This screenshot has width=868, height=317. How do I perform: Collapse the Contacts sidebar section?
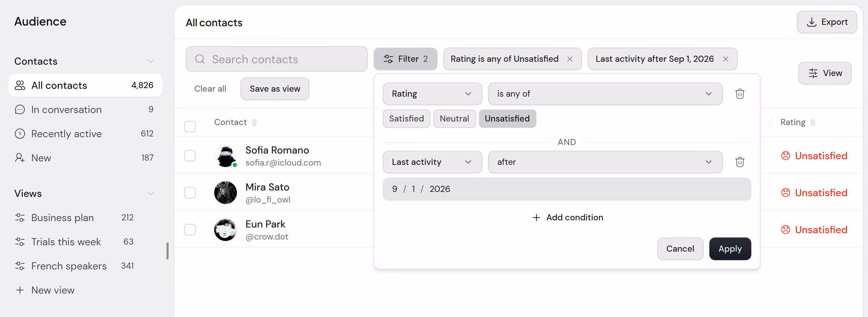150,61
